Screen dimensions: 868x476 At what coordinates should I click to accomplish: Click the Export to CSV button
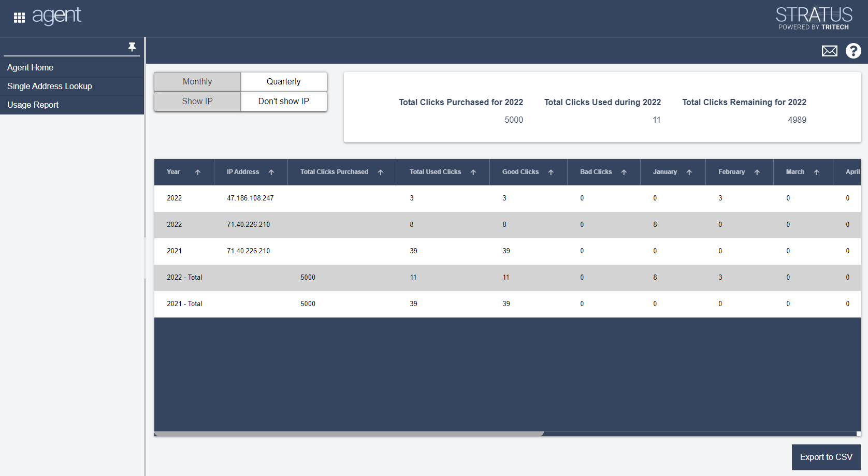(x=826, y=457)
